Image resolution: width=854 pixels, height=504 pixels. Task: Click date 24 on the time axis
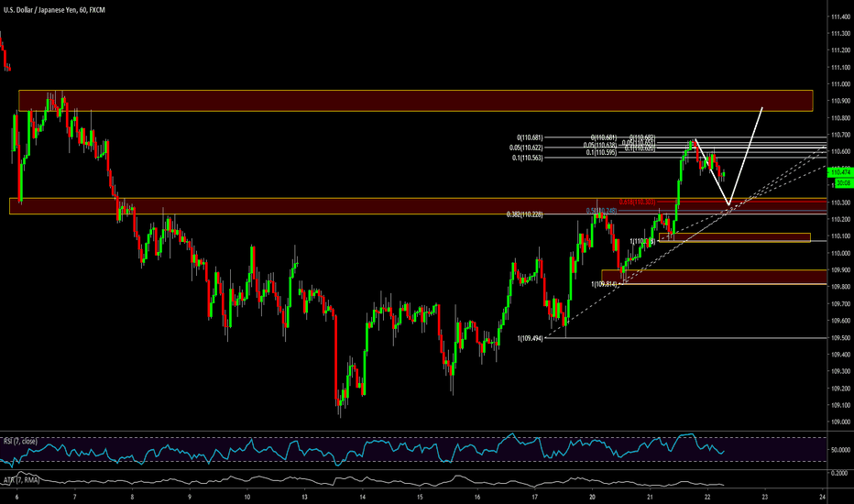coord(822,497)
